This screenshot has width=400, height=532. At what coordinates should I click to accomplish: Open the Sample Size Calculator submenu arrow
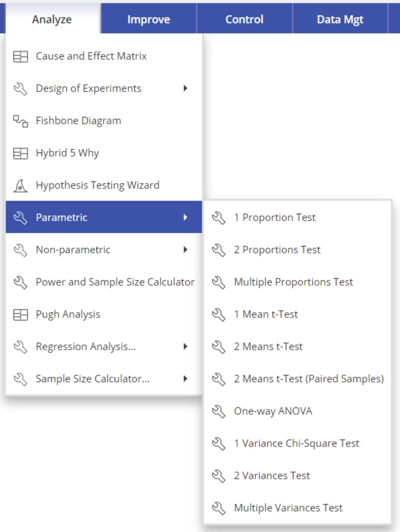pyautogui.click(x=185, y=379)
